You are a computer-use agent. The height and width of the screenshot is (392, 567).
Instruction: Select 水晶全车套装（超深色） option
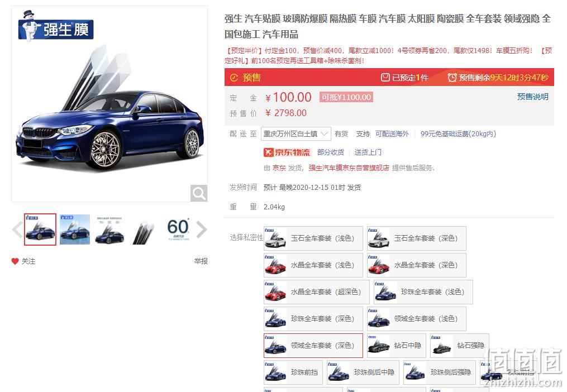click(316, 292)
